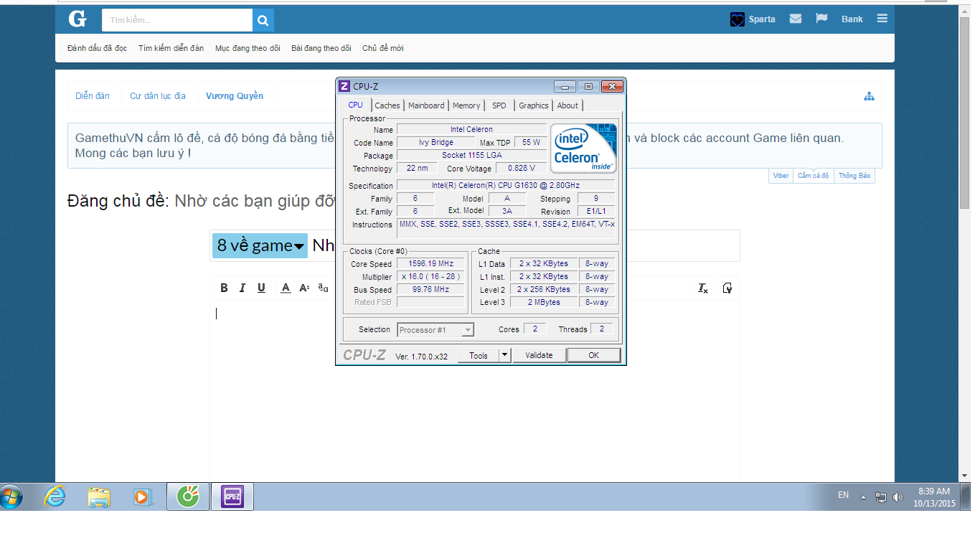
Task: Click the Tools button in CPU-Z
Action: point(479,355)
